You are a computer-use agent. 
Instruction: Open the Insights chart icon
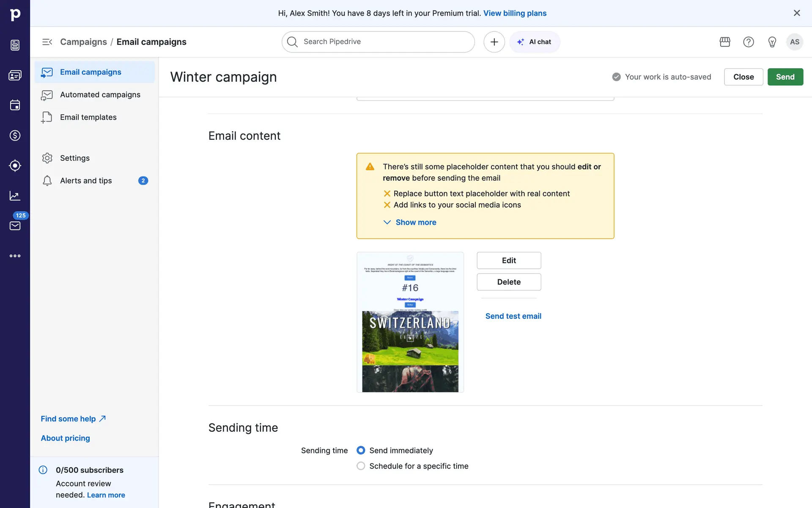(x=15, y=196)
